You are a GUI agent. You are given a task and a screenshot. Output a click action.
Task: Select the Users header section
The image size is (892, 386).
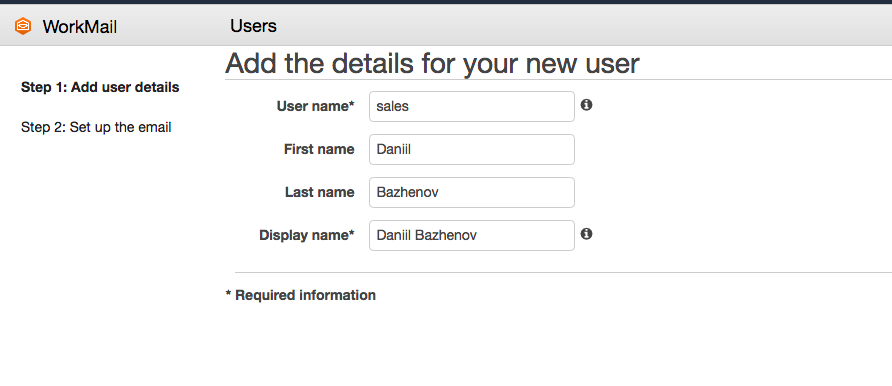(x=253, y=26)
